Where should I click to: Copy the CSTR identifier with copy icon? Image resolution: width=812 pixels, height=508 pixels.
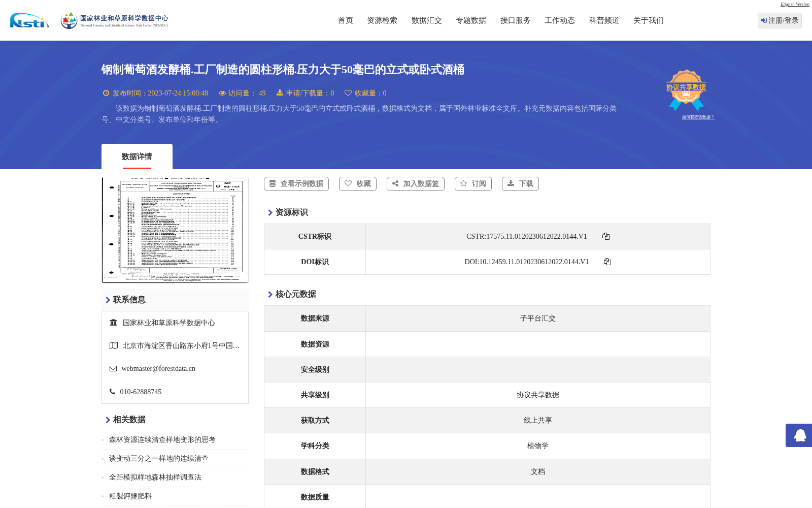click(x=606, y=236)
